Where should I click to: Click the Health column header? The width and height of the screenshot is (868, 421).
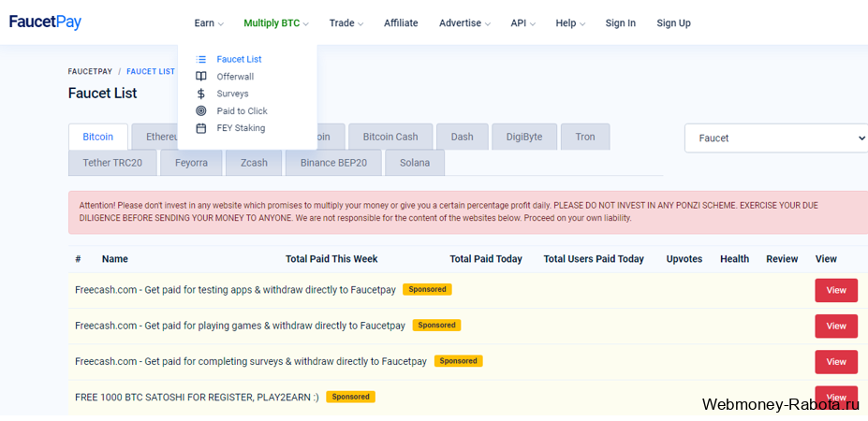(735, 259)
